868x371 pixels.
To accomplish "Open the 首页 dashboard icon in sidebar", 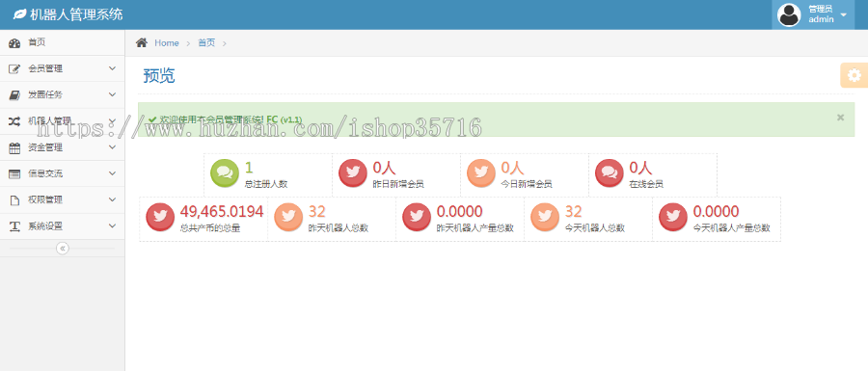I will 14,43.
